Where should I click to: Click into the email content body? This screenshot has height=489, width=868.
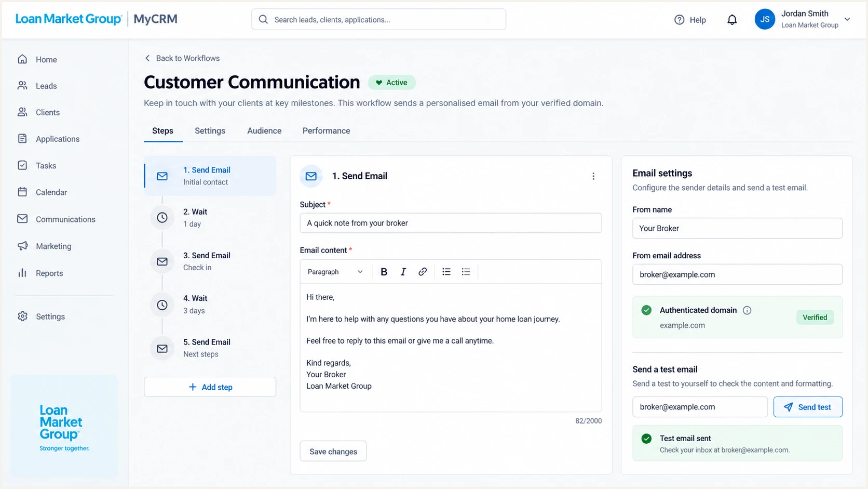pyautogui.click(x=451, y=347)
